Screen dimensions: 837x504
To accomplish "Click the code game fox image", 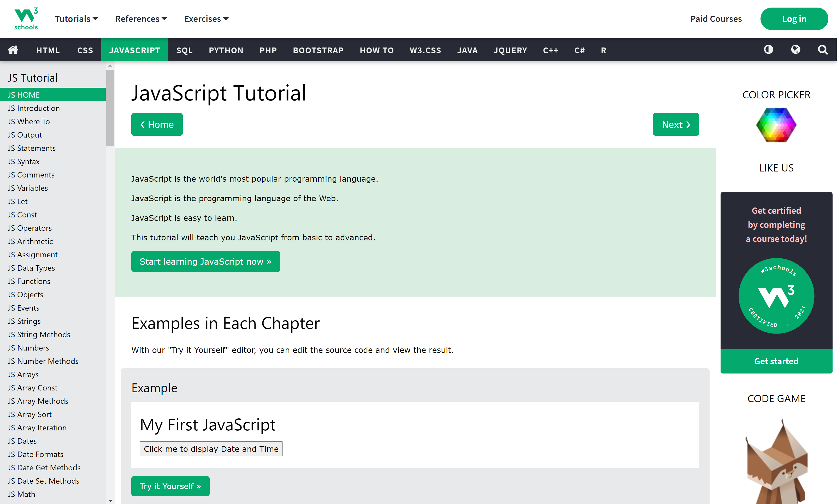I will point(776,462).
